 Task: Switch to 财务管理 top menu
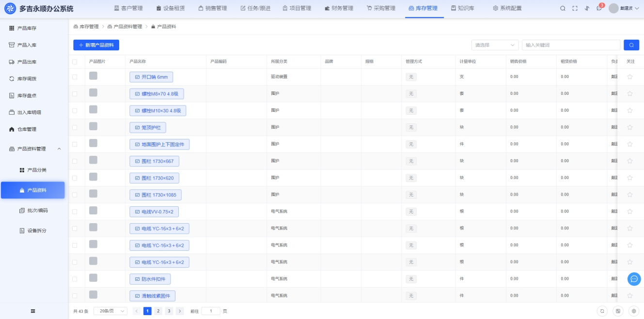coord(339,8)
